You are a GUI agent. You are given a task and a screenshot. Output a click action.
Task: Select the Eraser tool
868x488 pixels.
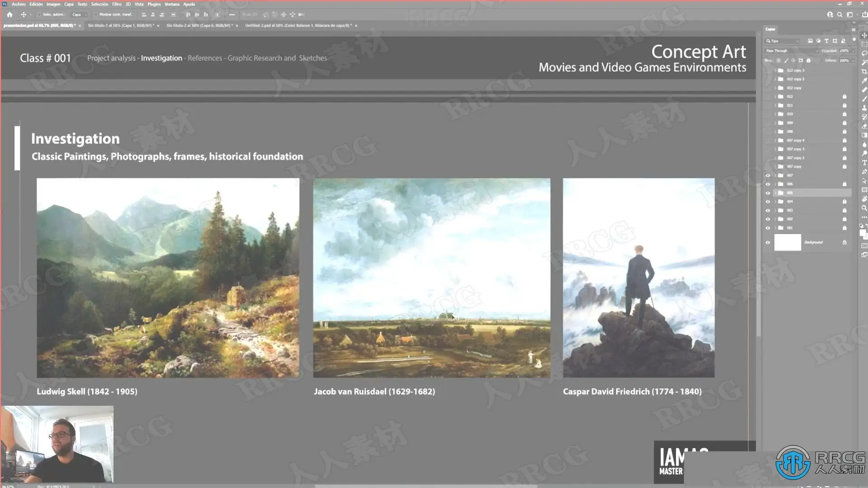pos(864,126)
